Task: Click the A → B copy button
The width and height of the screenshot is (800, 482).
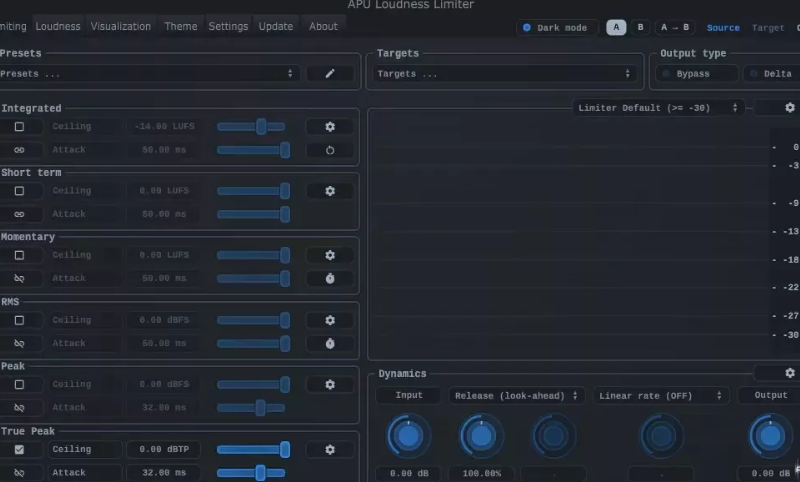Action: coord(675,28)
